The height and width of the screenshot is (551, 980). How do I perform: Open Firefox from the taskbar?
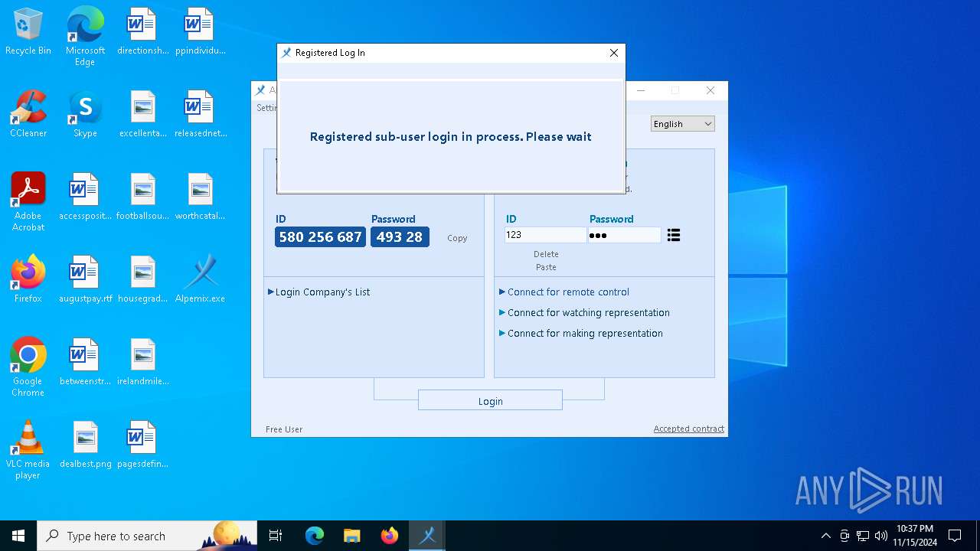tap(390, 536)
